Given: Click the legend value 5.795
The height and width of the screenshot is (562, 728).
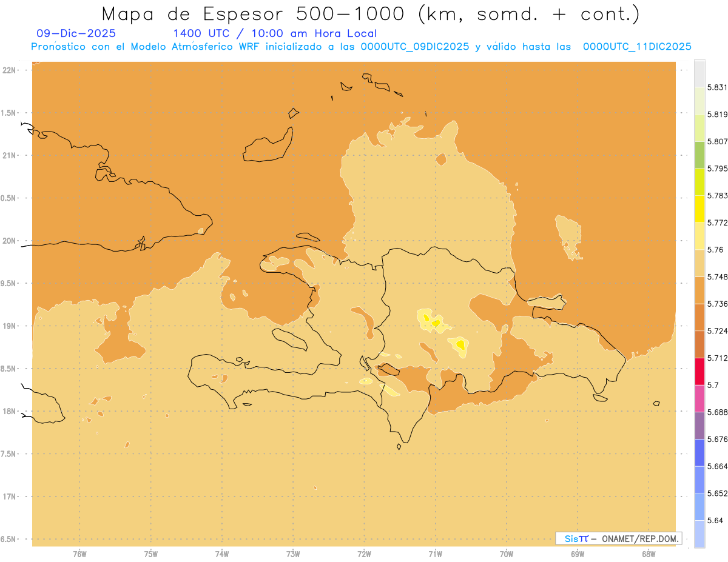Looking at the screenshot, I should click(718, 169).
